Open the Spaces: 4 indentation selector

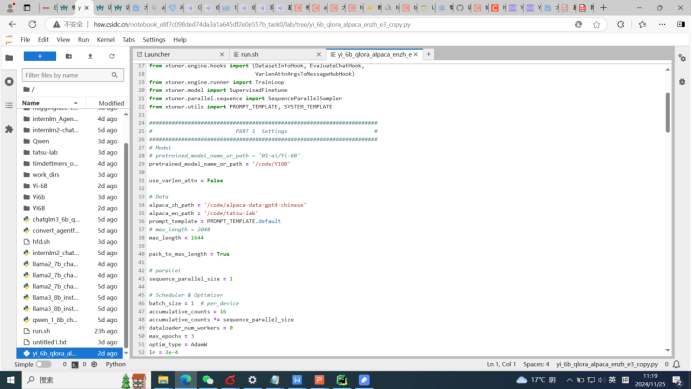pyautogui.click(x=536, y=364)
